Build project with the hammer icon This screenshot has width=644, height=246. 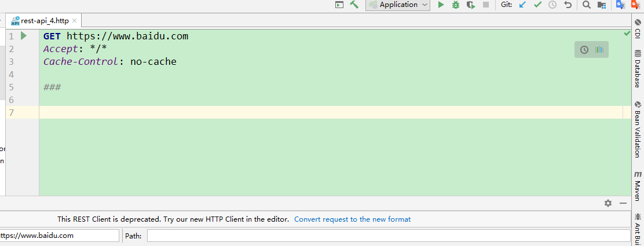pyautogui.click(x=354, y=5)
